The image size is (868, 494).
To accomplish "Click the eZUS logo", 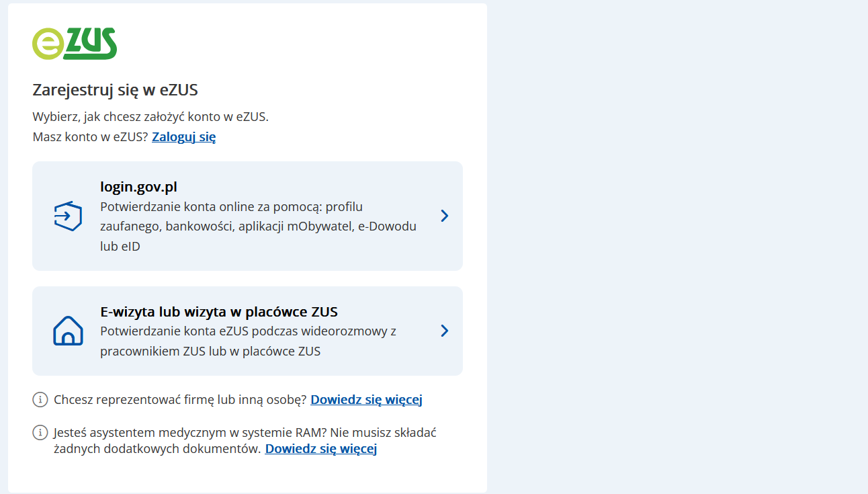I will tap(75, 44).
